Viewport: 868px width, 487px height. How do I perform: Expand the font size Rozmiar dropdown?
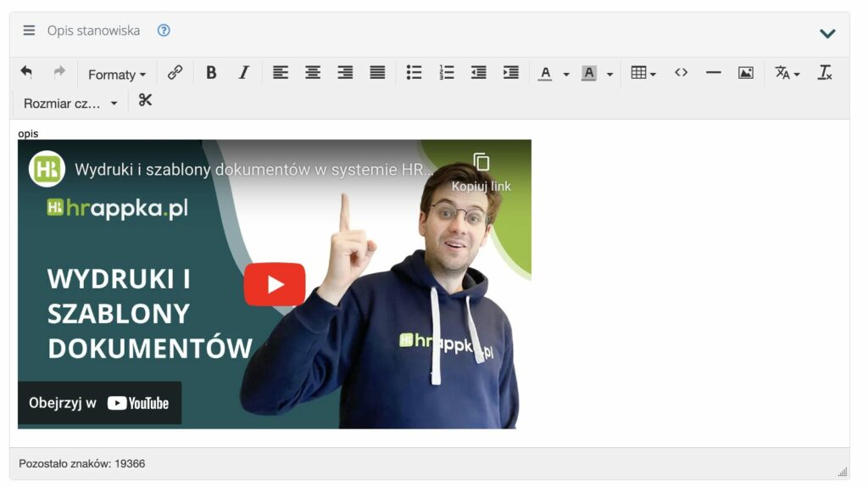click(x=70, y=104)
